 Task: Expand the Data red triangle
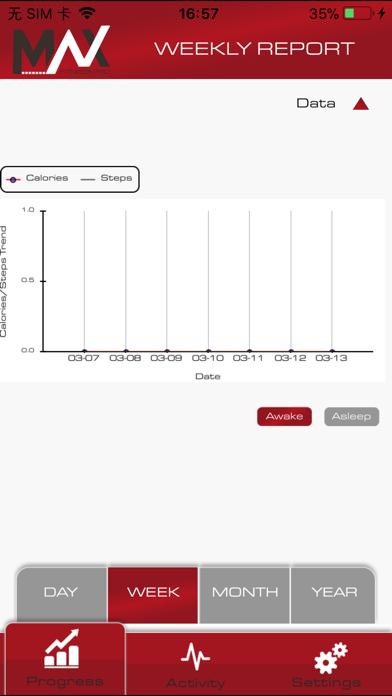pyautogui.click(x=361, y=104)
